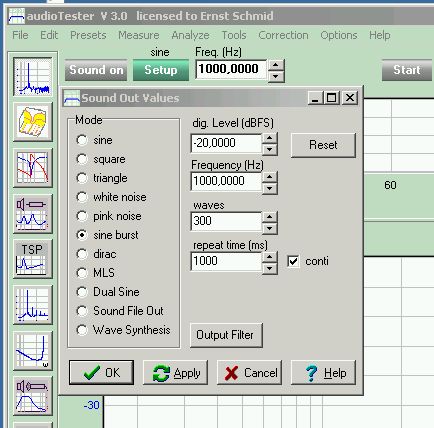Click the dig. Level (dBFS) input field
This screenshot has width=434, height=428.
point(226,143)
